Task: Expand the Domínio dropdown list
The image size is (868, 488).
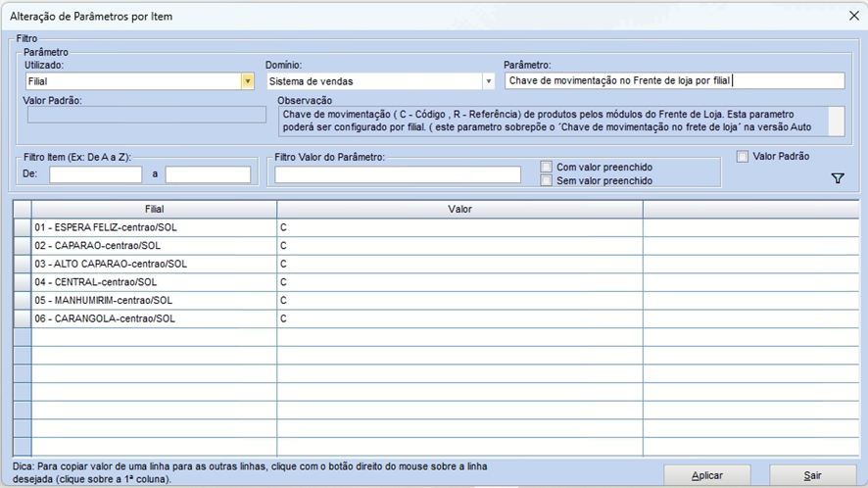Action: click(x=488, y=81)
